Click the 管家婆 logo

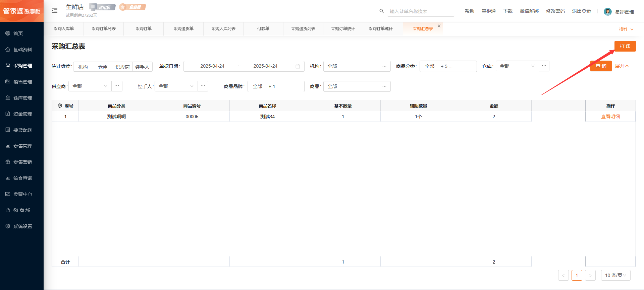click(x=22, y=11)
